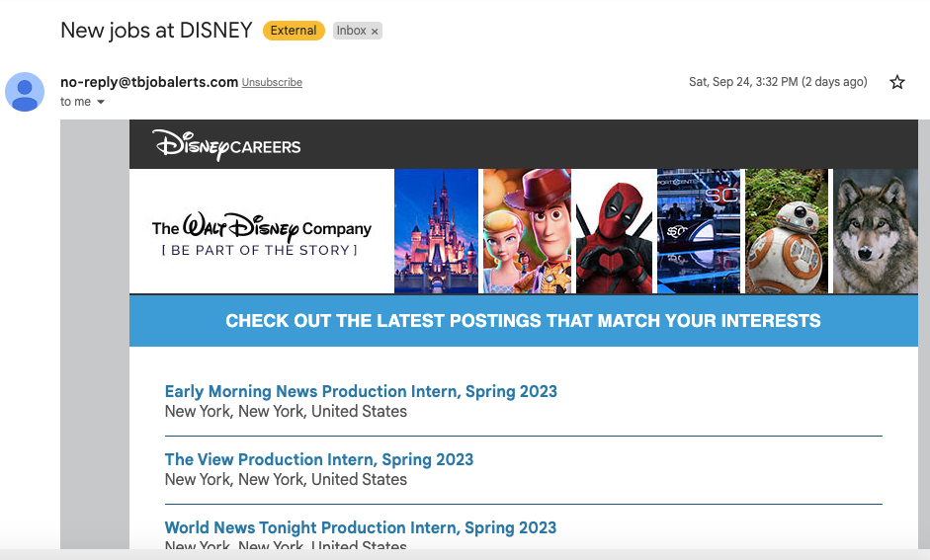Image resolution: width=930 pixels, height=560 pixels.
Task: Click sender address no-reply@tbjobalerts.com
Action: [149, 82]
